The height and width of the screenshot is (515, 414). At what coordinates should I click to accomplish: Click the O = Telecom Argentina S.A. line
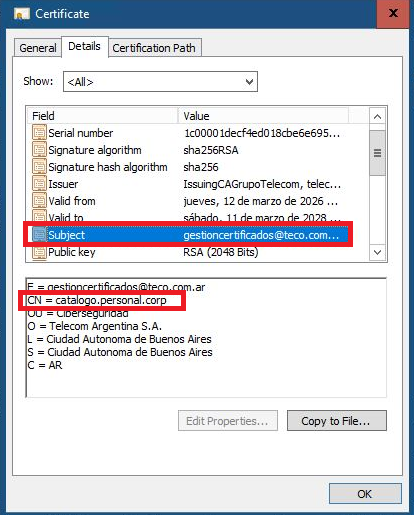pyautogui.click(x=95, y=326)
